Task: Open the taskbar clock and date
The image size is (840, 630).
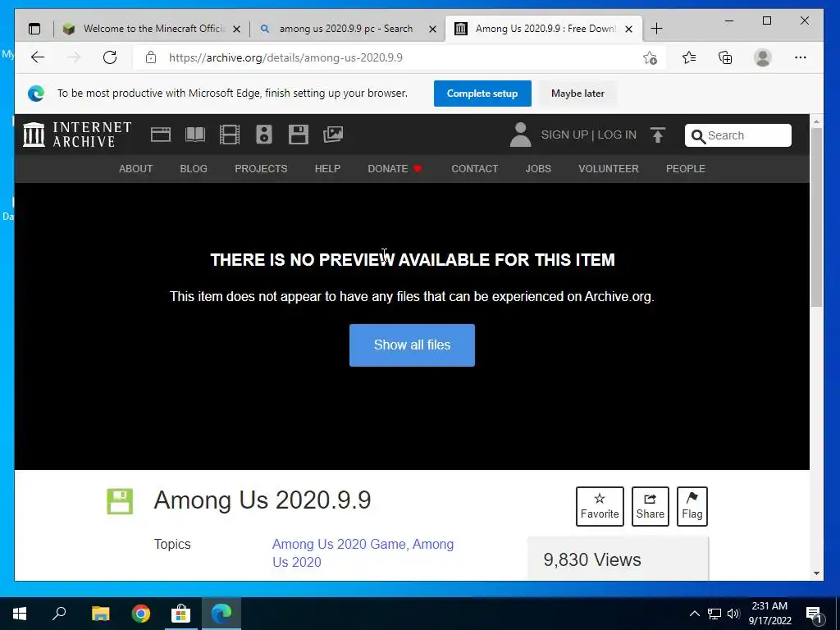Action: (x=769, y=614)
